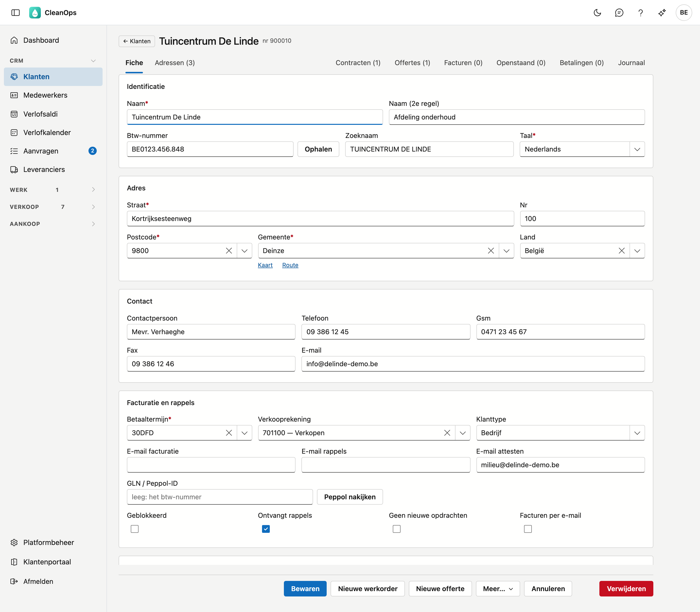Open the Betaaltermijn dropdown arrow
The height and width of the screenshot is (612, 700).
[x=244, y=433]
